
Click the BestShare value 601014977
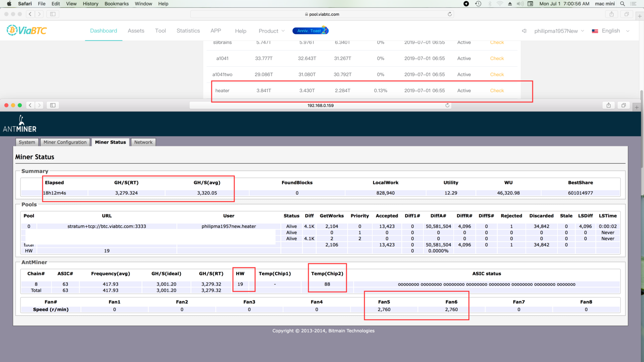coord(580,193)
